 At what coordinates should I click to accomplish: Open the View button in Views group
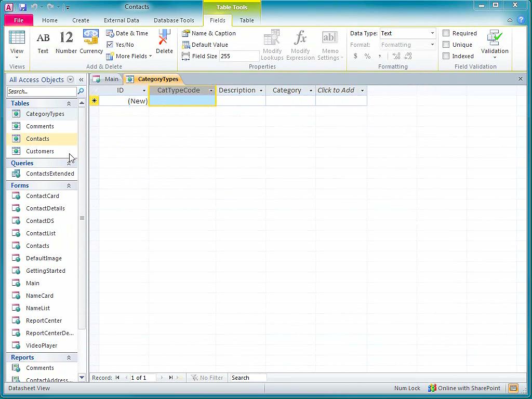pos(17,45)
